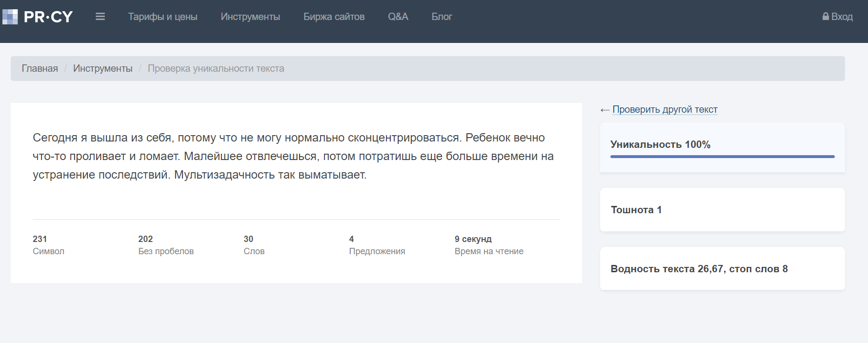Open the hamburger menu
This screenshot has width=868, height=343.
[100, 17]
